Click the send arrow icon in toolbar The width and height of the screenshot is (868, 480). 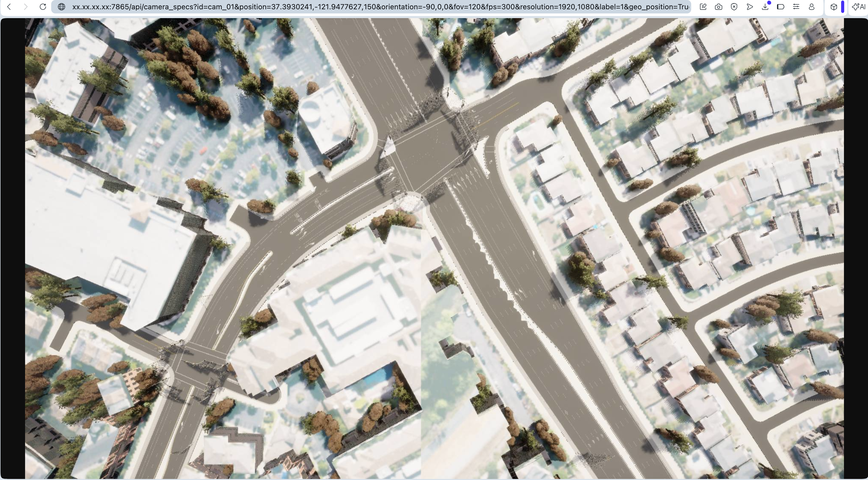click(x=750, y=7)
